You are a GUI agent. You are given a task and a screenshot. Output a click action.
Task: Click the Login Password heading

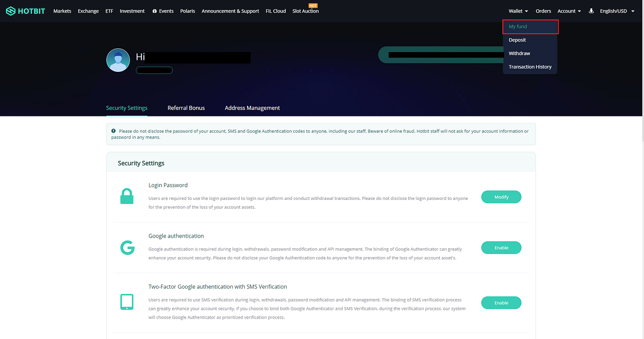168,185
